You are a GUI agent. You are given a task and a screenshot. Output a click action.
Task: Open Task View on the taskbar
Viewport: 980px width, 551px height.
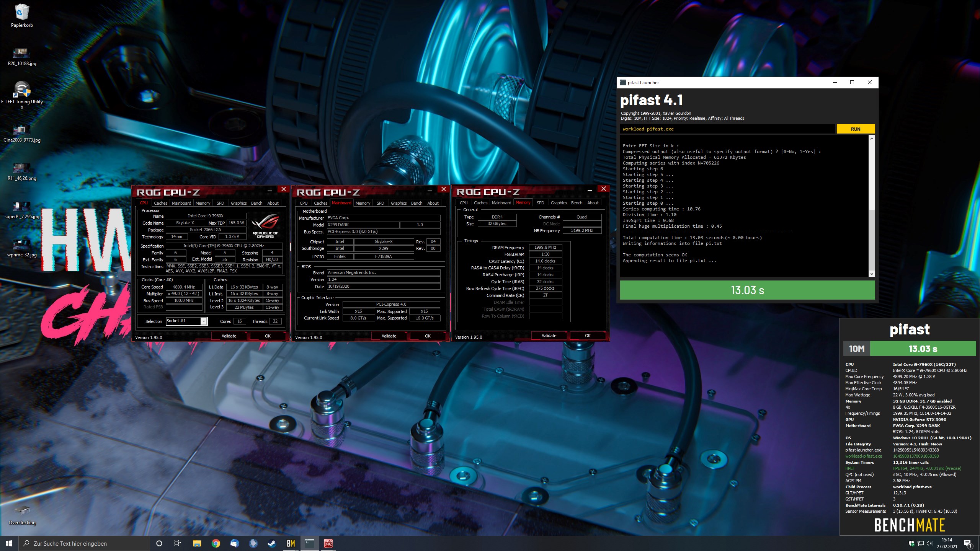[x=178, y=543]
